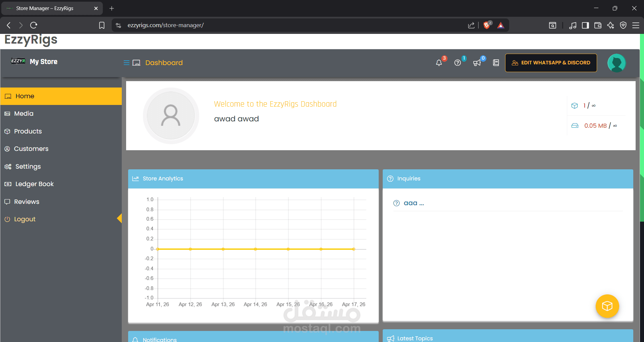Log out via sidebar Logout

coord(61,219)
